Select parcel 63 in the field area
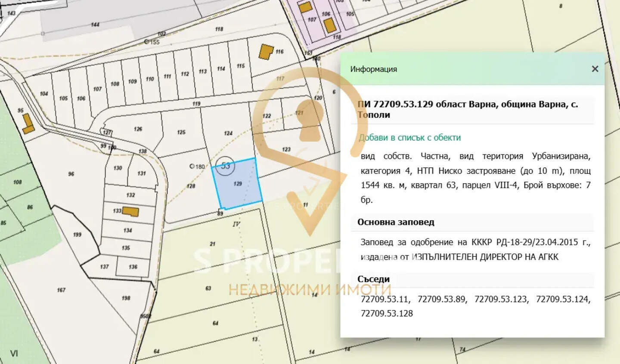Viewport: 620px width, 364px height. tap(208, 288)
